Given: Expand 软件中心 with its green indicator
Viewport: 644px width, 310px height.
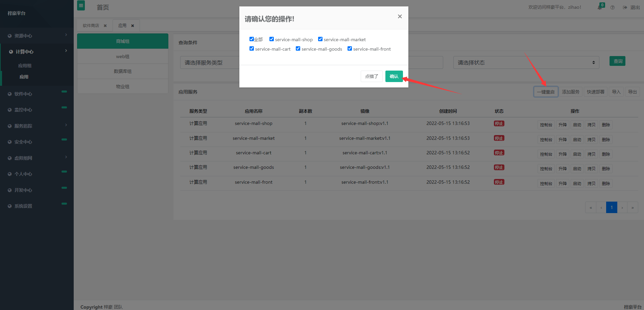Looking at the screenshot, I should pyautogui.click(x=64, y=92).
